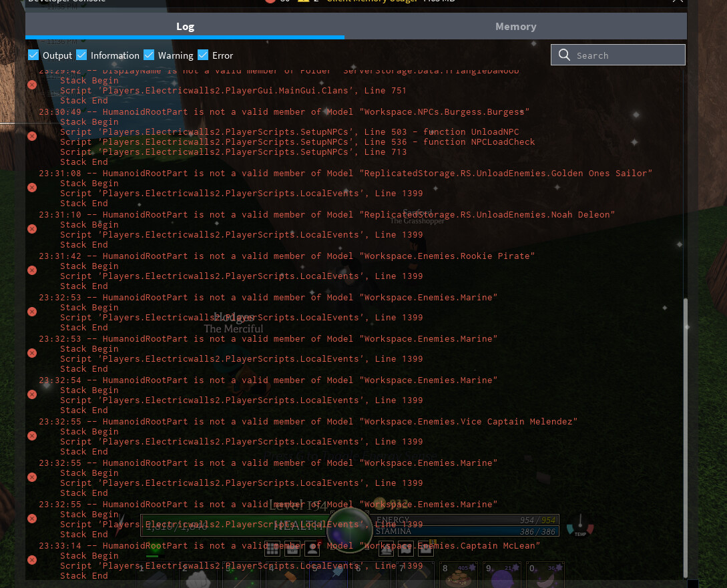Click the magnifying glass search icon
This screenshot has width=727, height=588.
565,55
